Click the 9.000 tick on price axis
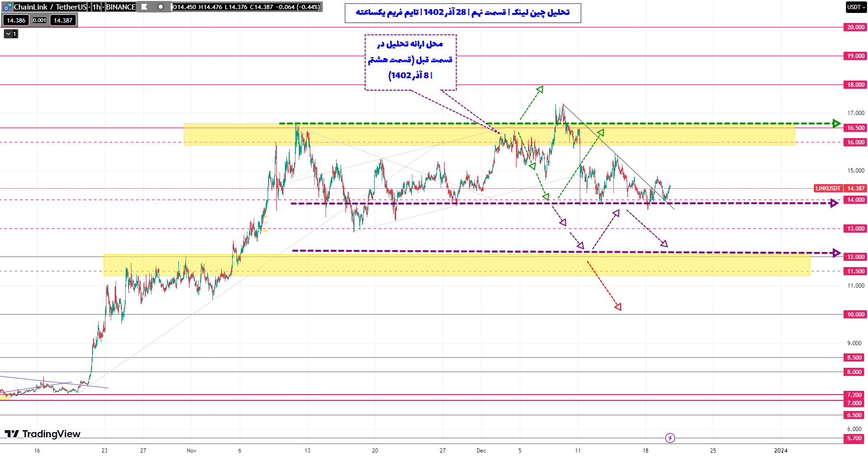Viewport: 868px width, 456px height. [x=854, y=343]
